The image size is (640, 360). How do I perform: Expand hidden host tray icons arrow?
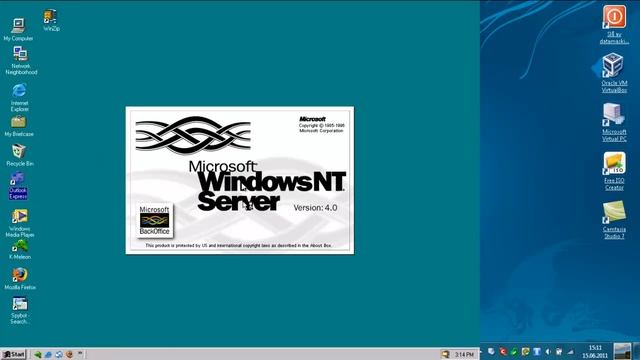pos(482,351)
